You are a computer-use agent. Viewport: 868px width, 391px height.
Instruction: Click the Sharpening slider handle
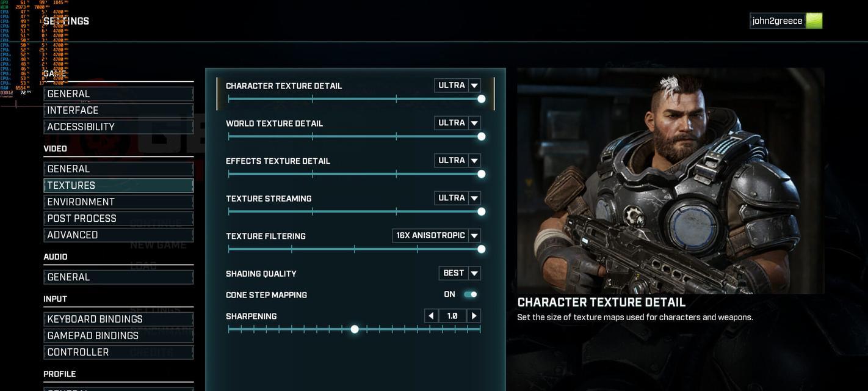355,329
